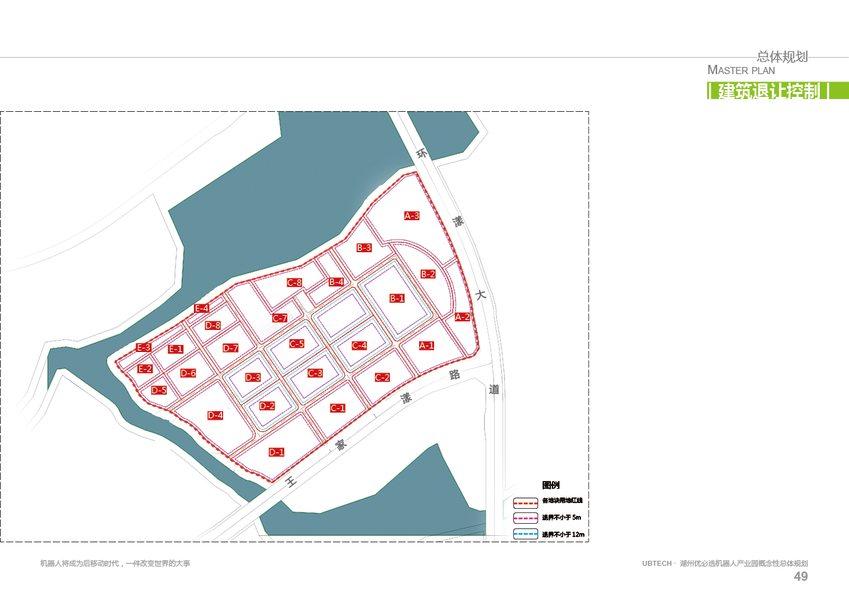
Task: Click the 'MASTER PLAN' subtitle
Action: click(741, 70)
